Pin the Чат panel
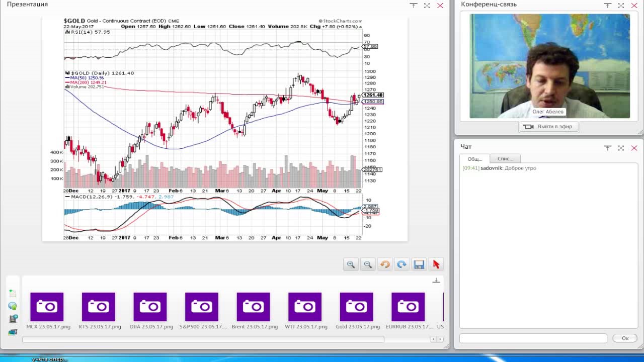Viewport: 644px width, 362px height. (x=607, y=148)
